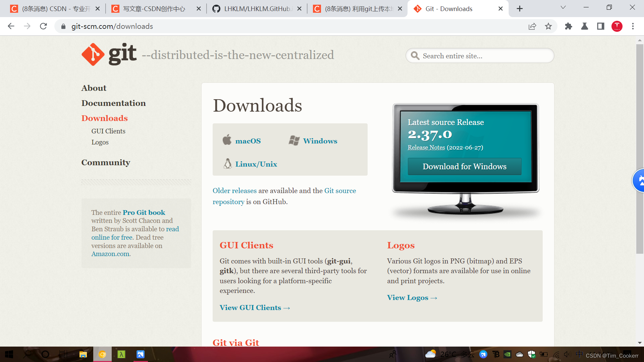Screen dimensions: 644x362
Task: Open File Explorer from the taskbar
Action: [83, 354]
